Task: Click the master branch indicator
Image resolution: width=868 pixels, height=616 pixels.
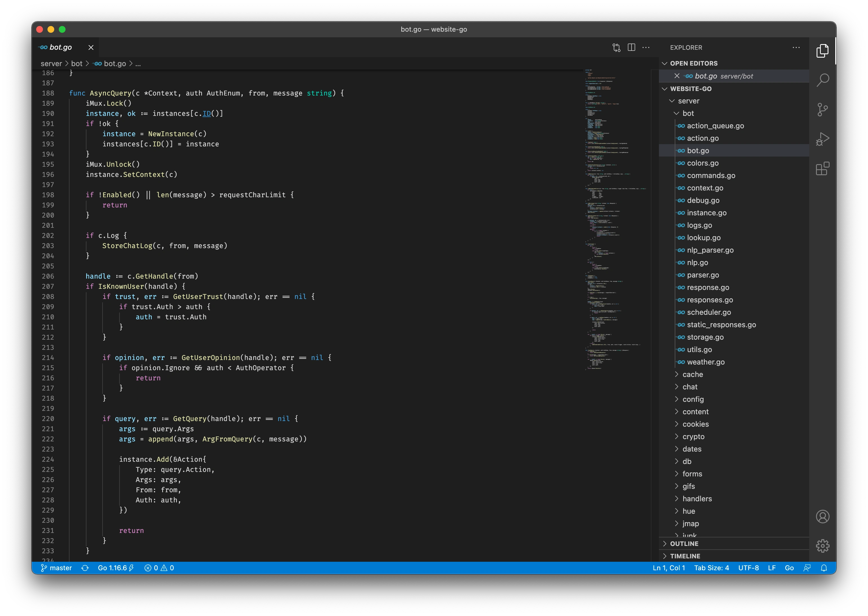Action: coord(56,568)
